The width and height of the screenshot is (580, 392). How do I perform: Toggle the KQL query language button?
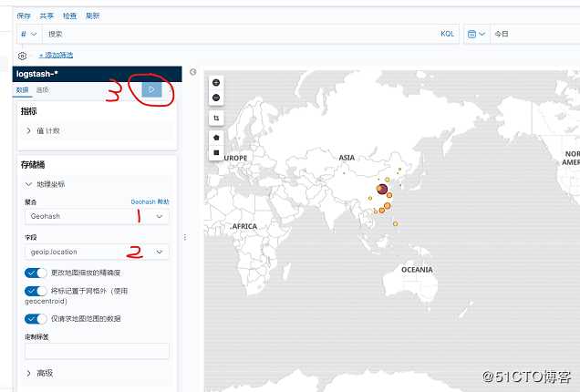pos(447,34)
